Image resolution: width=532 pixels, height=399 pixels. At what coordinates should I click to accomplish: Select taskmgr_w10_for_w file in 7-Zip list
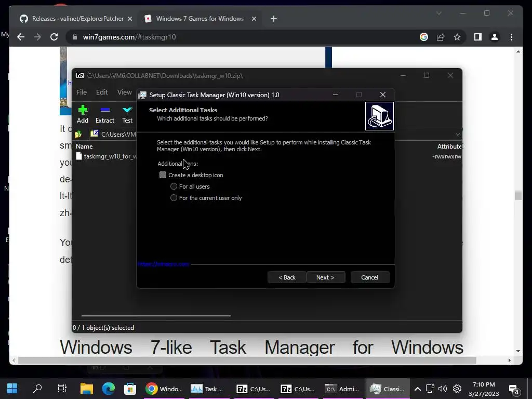tap(107, 156)
